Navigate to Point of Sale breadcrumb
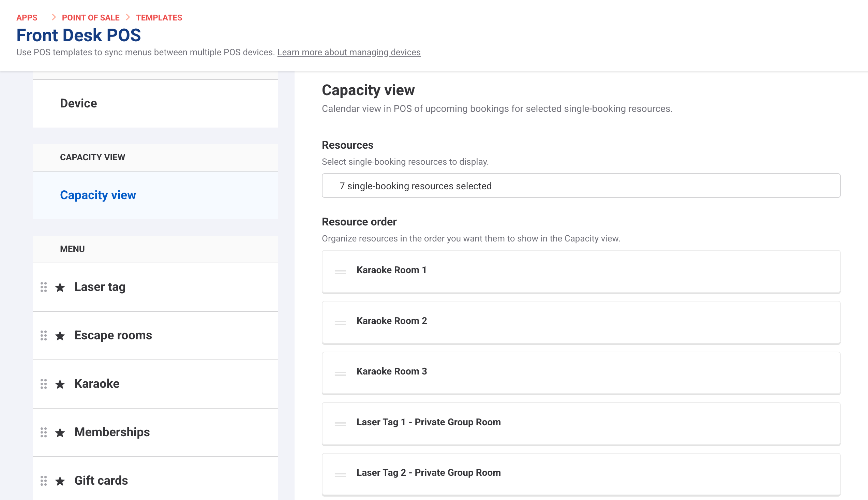This screenshot has width=868, height=500. pyautogui.click(x=91, y=17)
